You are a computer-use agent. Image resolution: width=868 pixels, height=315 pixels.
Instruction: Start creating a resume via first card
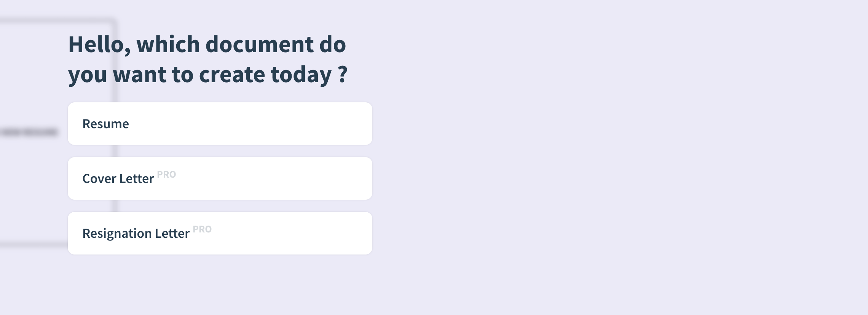coord(220,124)
